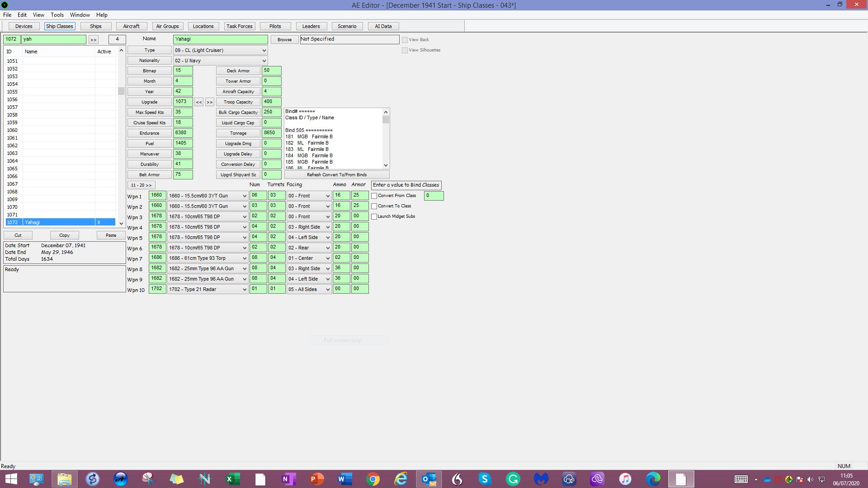Open PowerPoint from the taskbar
Image resolution: width=868 pixels, height=488 pixels.
click(x=317, y=479)
